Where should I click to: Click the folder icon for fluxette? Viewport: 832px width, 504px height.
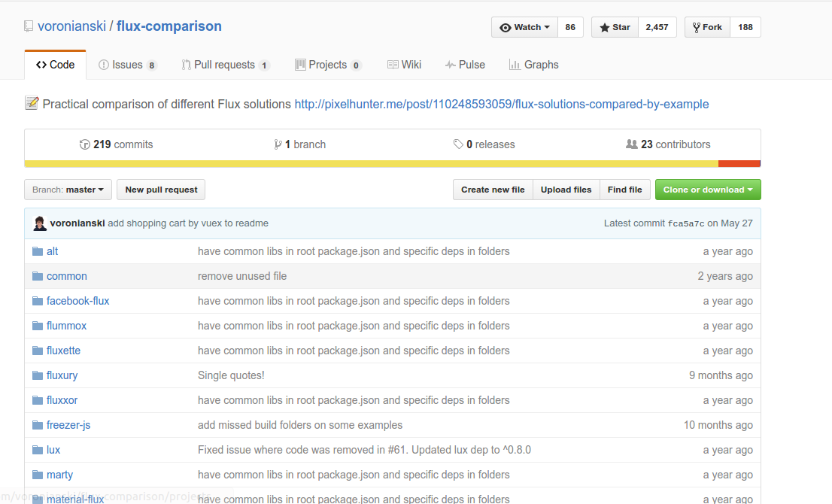click(x=37, y=351)
